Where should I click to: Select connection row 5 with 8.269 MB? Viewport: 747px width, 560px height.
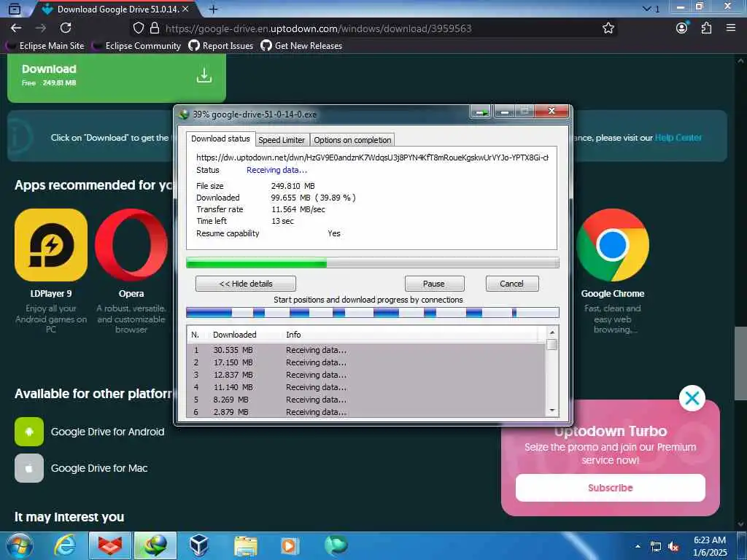point(366,400)
